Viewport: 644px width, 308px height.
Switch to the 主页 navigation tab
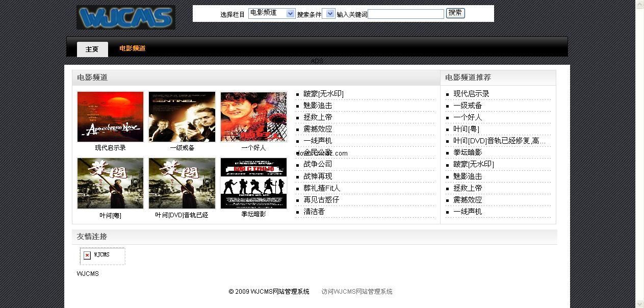pyautogui.click(x=92, y=49)
